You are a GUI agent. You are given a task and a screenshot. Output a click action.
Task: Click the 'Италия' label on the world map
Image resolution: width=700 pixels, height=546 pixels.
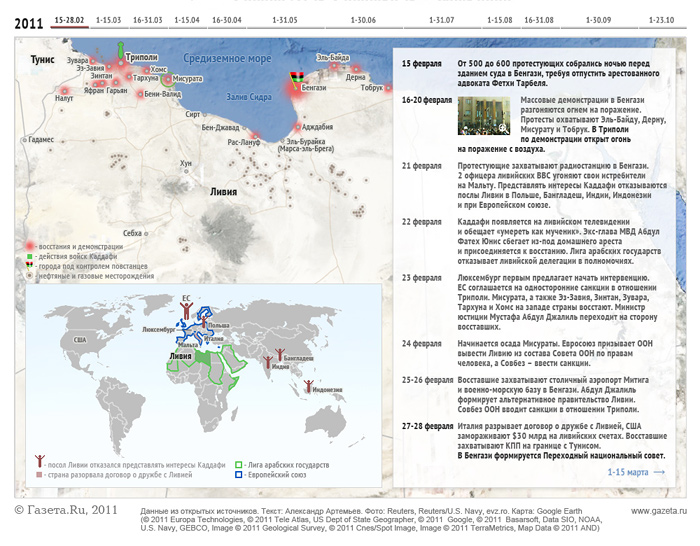(x=213, y=339)
